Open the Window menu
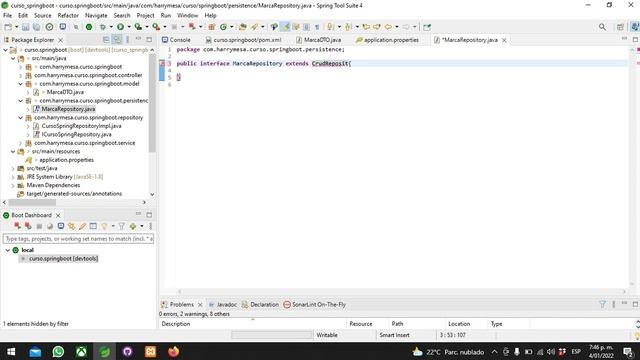This screenshot has width=640, height=360. (187, 16)
